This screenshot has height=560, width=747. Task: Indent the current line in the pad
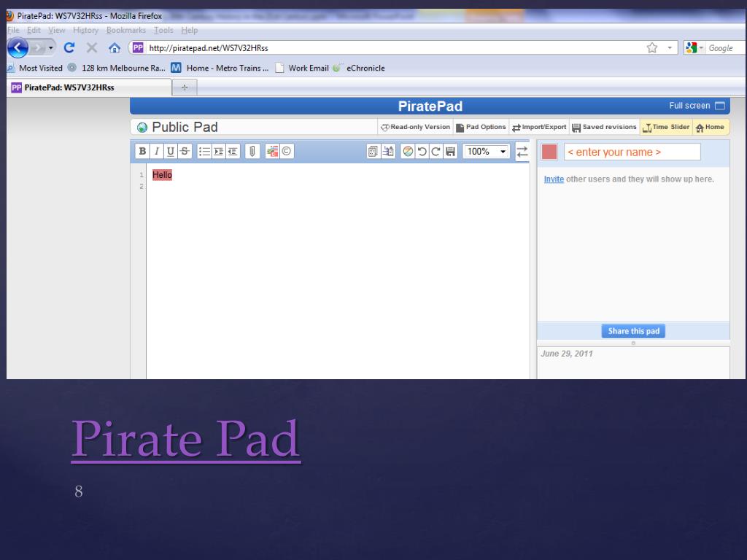tap(219, 152)
